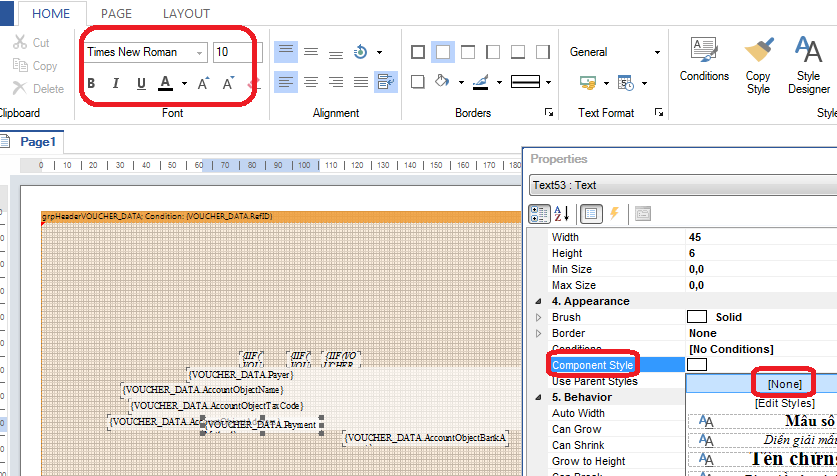Open the fill color dropdown arrow
Image resolution: width=837 pixels, height=476 pixels.
coord(461,83)
